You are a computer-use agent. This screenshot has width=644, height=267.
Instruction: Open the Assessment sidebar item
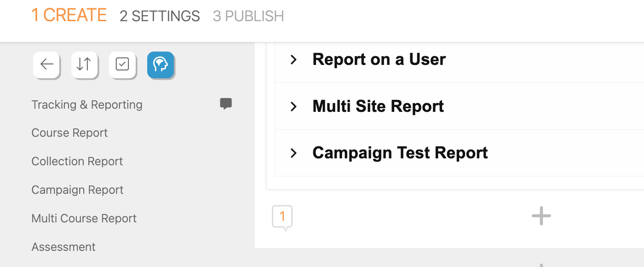point(63,247)
